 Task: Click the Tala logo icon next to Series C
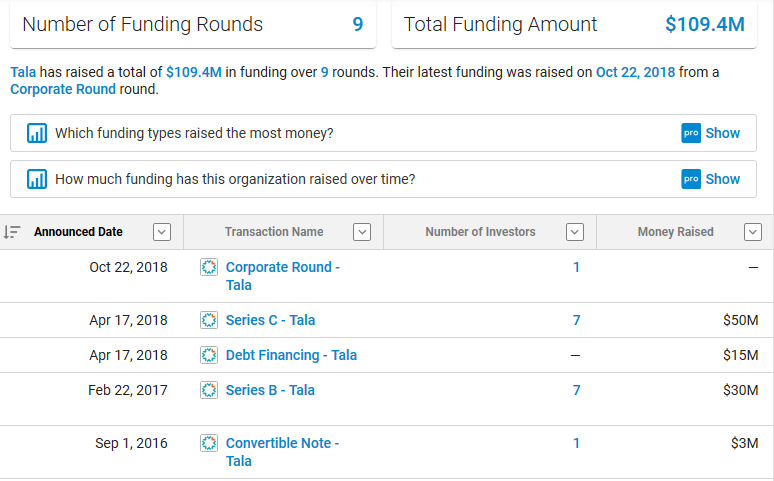pyautogui.click(x=209, y=320)
